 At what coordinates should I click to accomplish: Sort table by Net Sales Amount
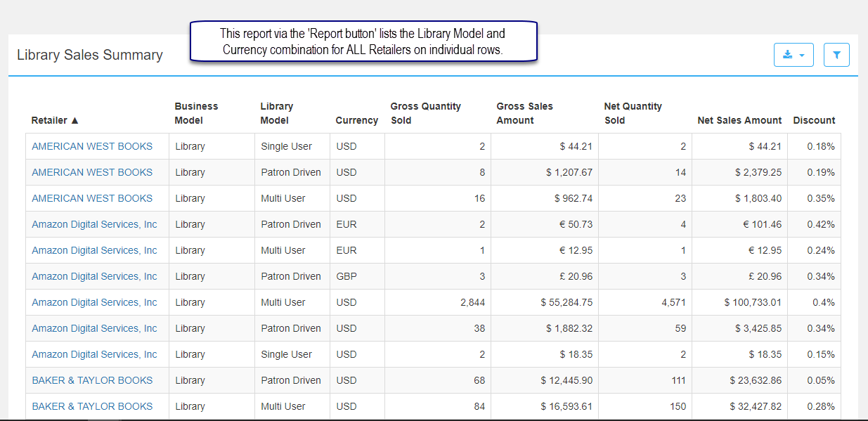[x=739, y=119]
